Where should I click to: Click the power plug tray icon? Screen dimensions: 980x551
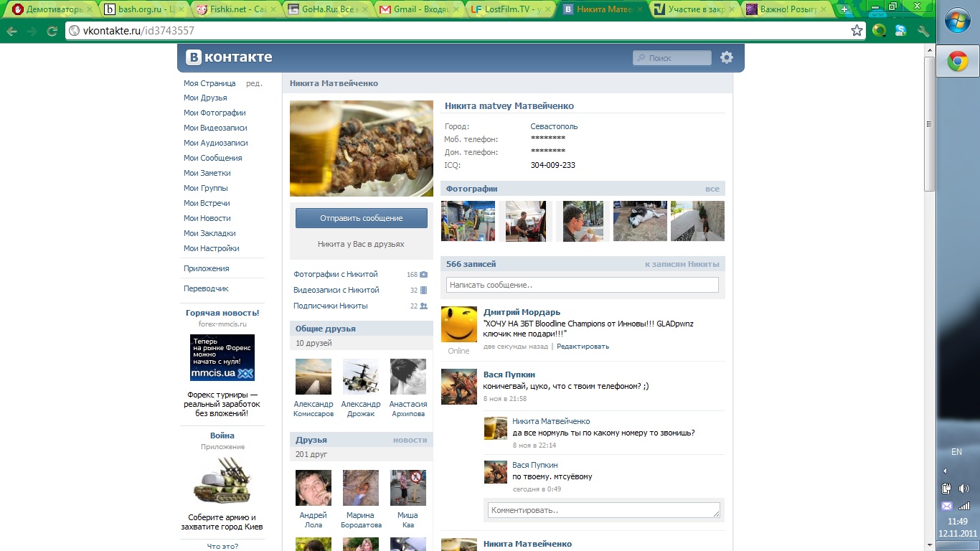coord(946,489)
